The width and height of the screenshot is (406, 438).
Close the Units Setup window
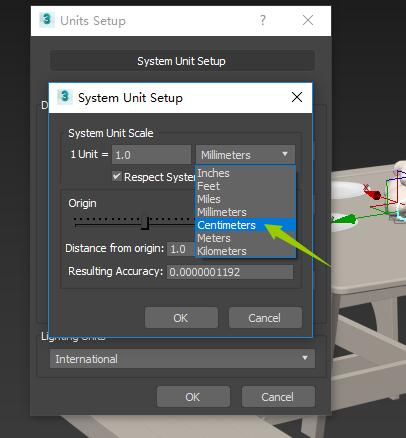[x=308, y=20]
